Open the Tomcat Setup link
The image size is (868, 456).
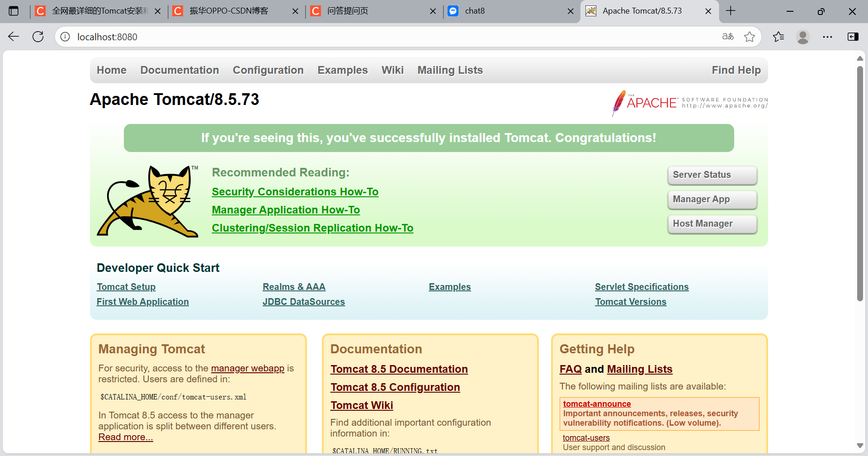click(126, 287)
